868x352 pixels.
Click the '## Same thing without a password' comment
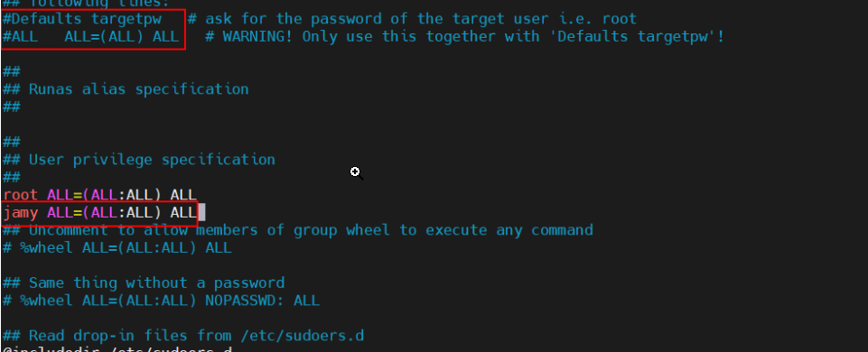144,283
